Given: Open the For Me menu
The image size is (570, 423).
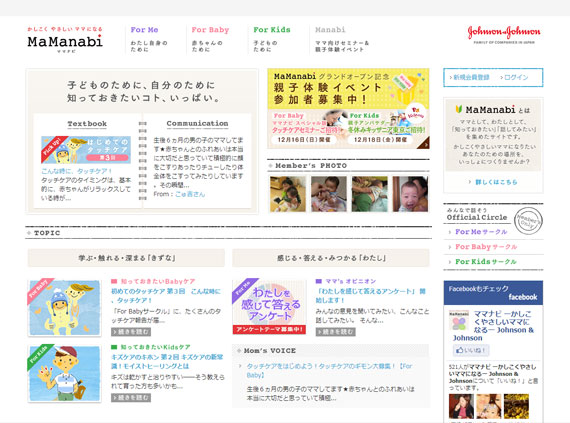Looking at the screenshot, I should tap(149, 39).
